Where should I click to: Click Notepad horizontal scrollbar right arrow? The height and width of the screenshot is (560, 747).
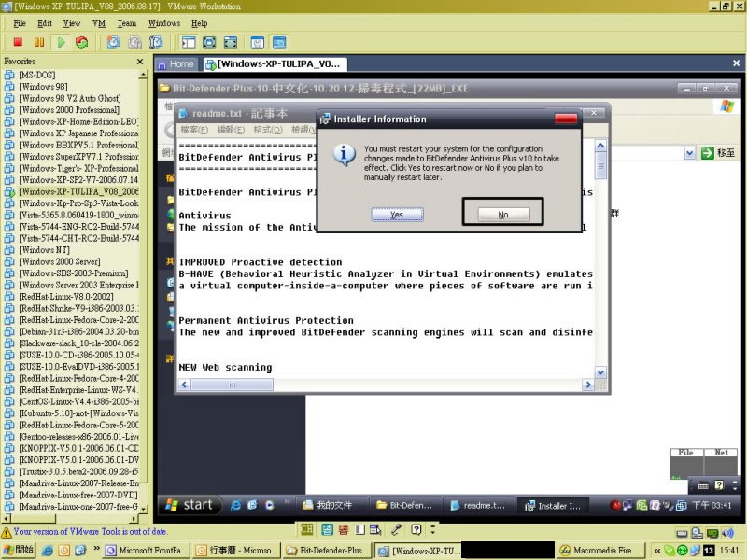click(588, 385)
